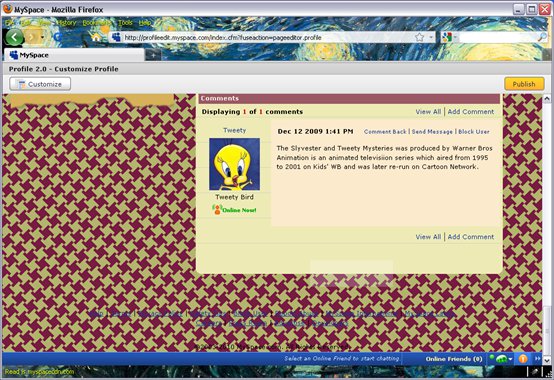This screenshot has width=554, height=380.
Task: Click the yellow Publish button
Action: [x=524, y=84]
